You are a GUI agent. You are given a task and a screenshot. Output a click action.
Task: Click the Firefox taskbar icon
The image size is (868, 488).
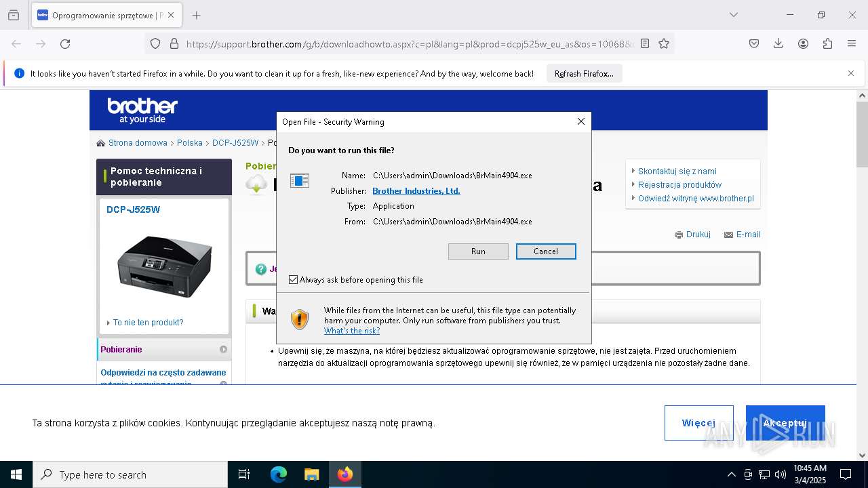point(345,474)
